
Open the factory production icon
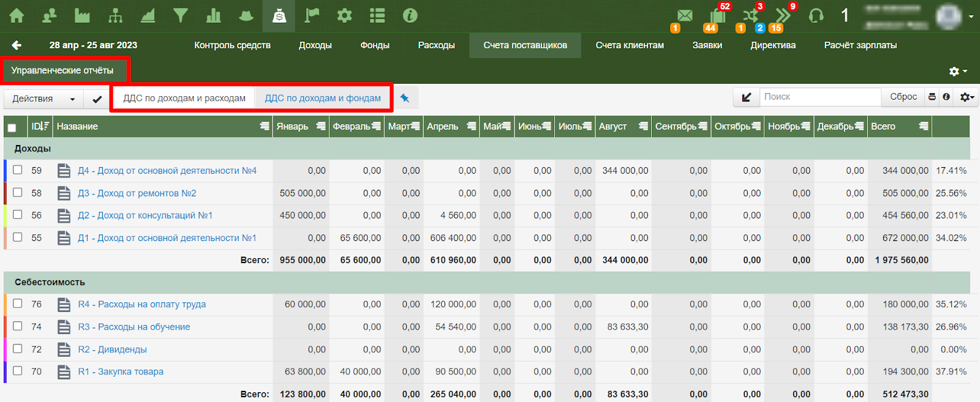point(82,15)
